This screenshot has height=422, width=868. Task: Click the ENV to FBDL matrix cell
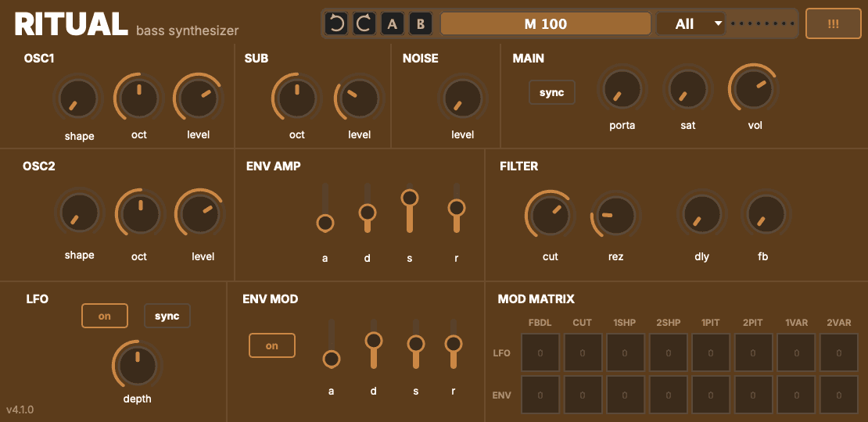click(x=540, y=395)
